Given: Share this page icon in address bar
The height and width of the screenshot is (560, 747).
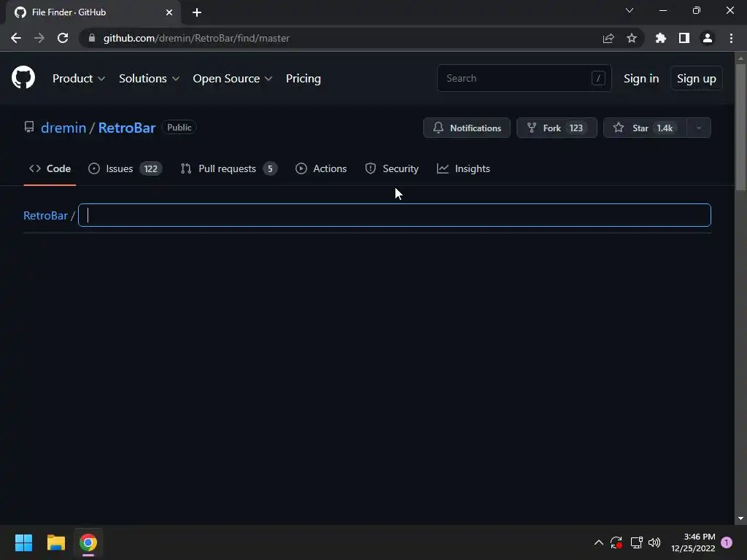Looking at the screenshot, I should point(608,38).
